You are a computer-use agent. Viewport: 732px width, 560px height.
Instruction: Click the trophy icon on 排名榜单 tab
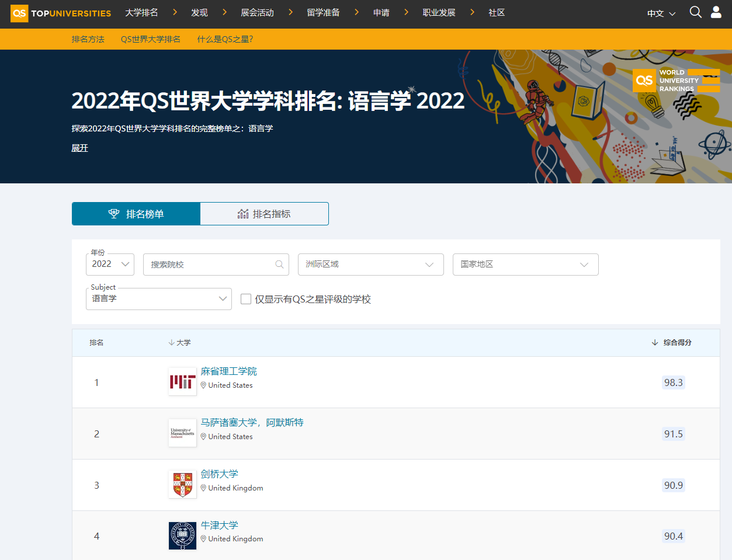pos(114,214)
